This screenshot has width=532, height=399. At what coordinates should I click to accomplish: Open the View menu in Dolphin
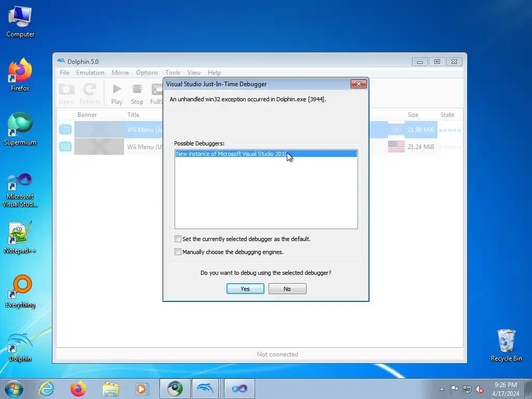tap(194, 73)
